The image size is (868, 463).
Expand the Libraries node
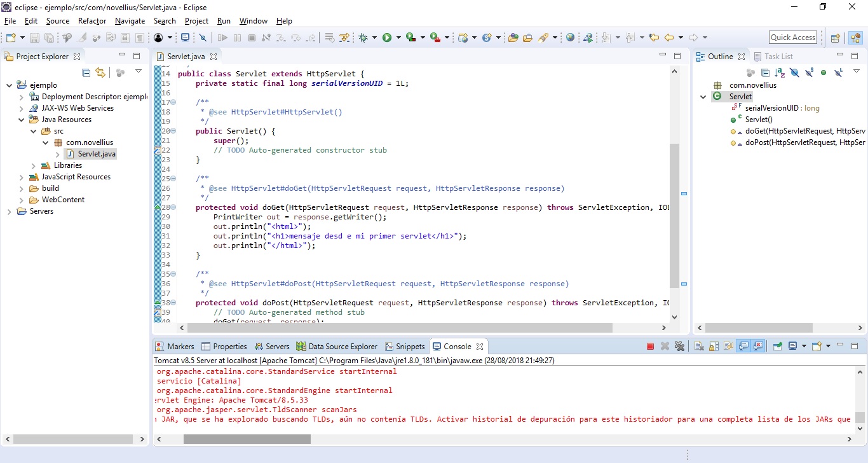click(x=34, y=165)
